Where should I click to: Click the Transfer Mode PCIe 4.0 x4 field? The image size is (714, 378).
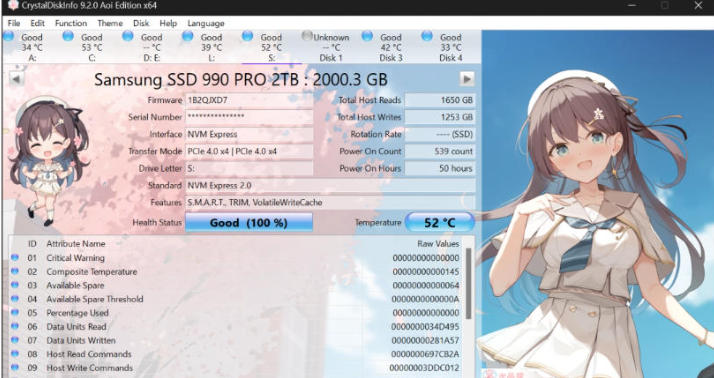pyautogui.click(x=249, y=151)
